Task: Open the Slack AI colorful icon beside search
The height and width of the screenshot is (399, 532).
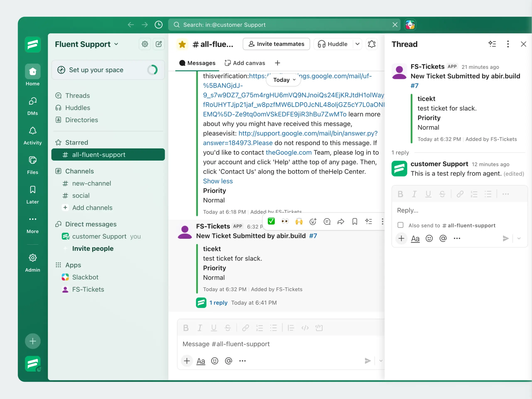Action: pyautogui.click(x=410, y=25)
